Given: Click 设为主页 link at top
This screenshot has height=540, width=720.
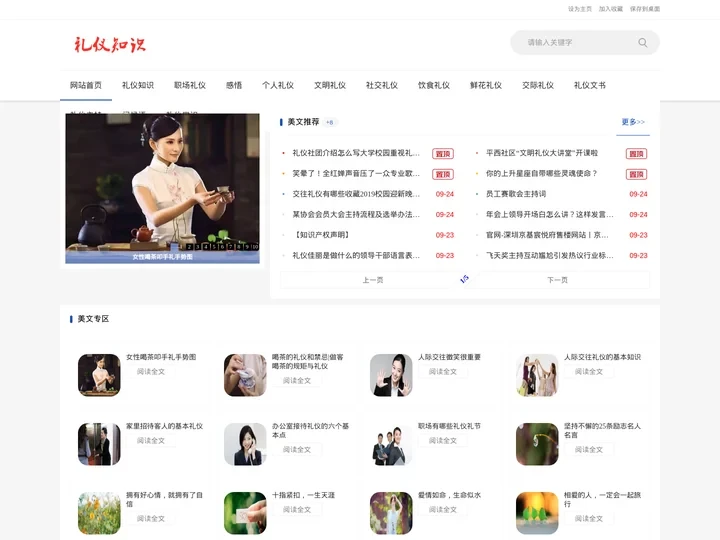Looking at the screenshot, I should point(580,9).
